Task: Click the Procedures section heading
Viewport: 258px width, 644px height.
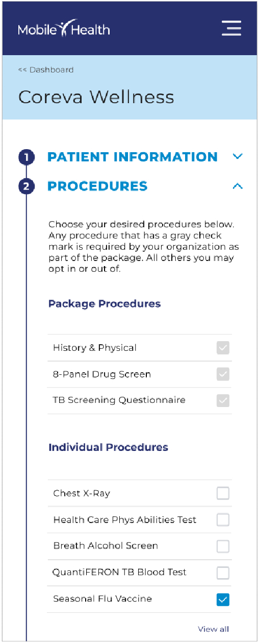Action: point(97,186)
